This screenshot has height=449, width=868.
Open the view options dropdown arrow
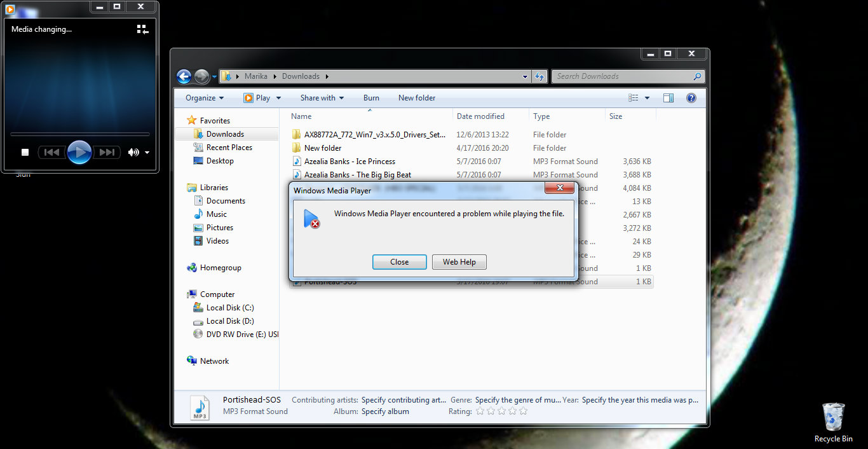pos(647,98)
